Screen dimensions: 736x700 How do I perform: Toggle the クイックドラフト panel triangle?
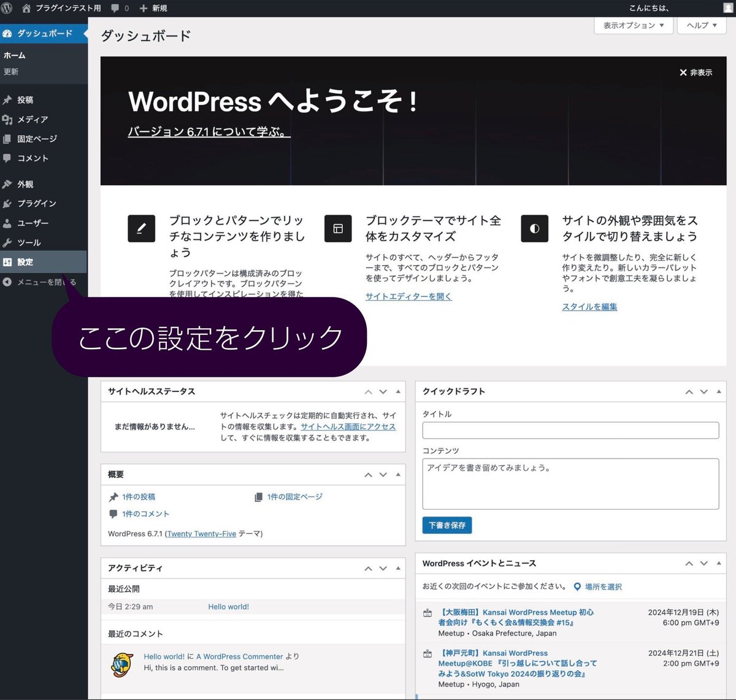tap(719, 391)
